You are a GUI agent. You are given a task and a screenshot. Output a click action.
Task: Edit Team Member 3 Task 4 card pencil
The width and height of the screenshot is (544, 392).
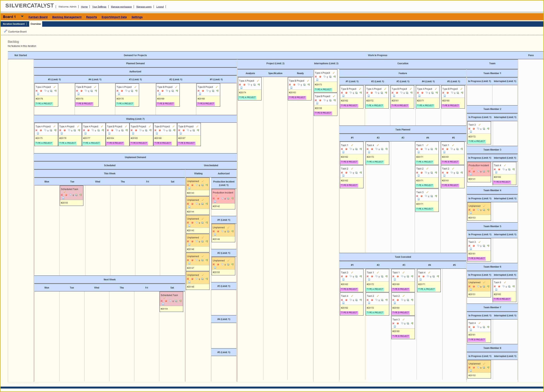[x=505, y=165]
